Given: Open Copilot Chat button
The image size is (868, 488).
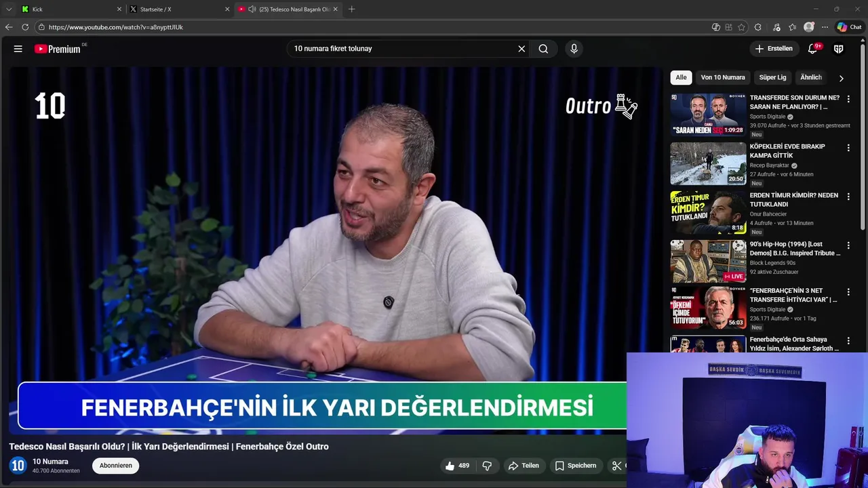Looking at the screenshot, I should (x=849, y=27).
